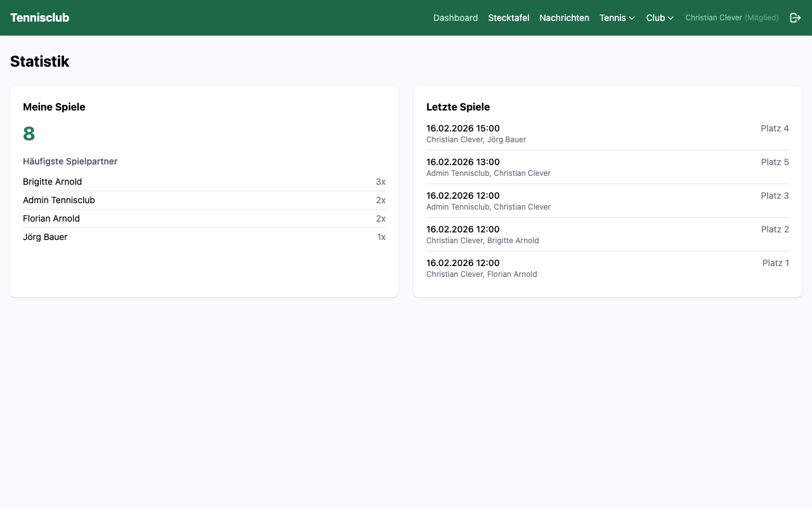This screenshot has height=508, width=812.
Task: Open the Stecktafel page
Action: (x=508, y=18)
